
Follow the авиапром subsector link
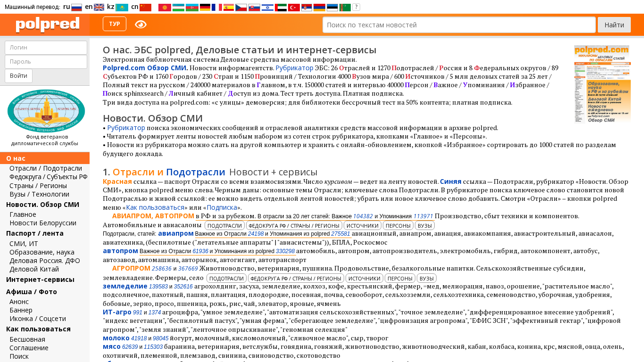click(176, 233)
